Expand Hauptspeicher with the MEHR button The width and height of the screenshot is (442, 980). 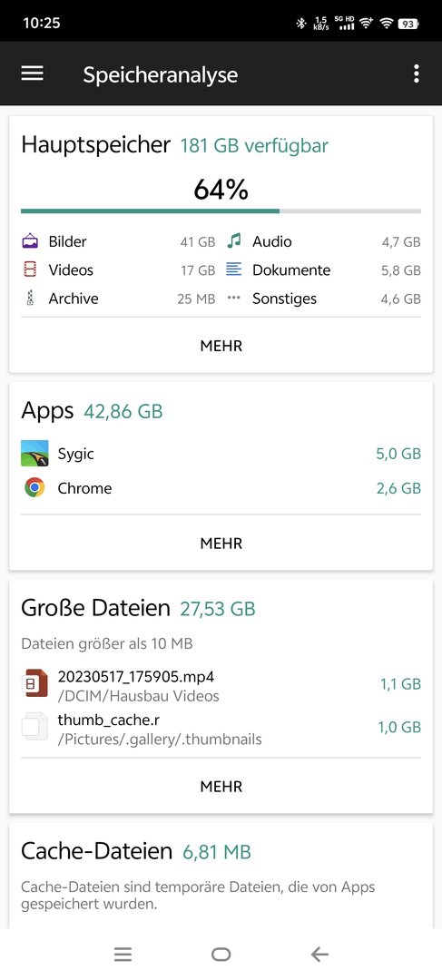click(x=221, y=346)
